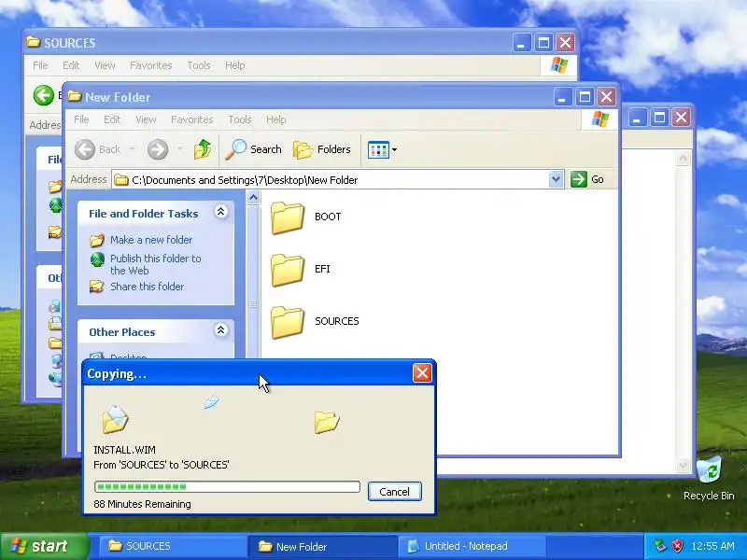Viewport: 747px width, 560px height.
Task: Click the Publish to Web globe icon
Action: tap(97, 259)
